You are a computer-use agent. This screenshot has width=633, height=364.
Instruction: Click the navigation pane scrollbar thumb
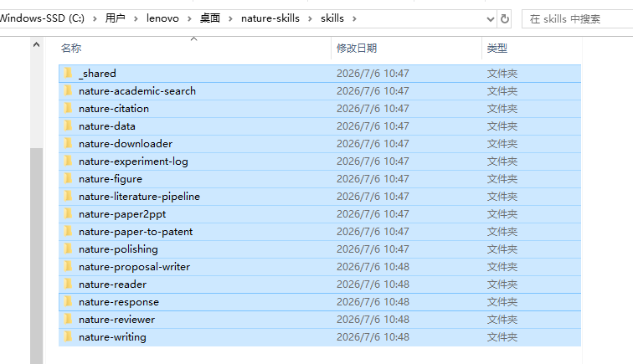coord(36,256)
